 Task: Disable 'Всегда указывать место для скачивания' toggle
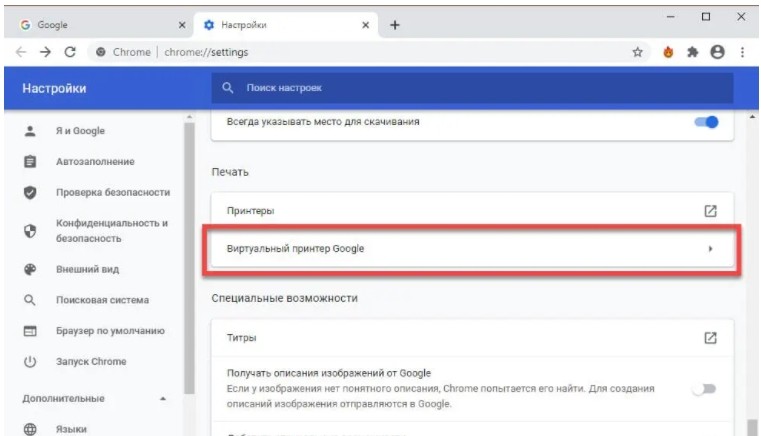706,122
